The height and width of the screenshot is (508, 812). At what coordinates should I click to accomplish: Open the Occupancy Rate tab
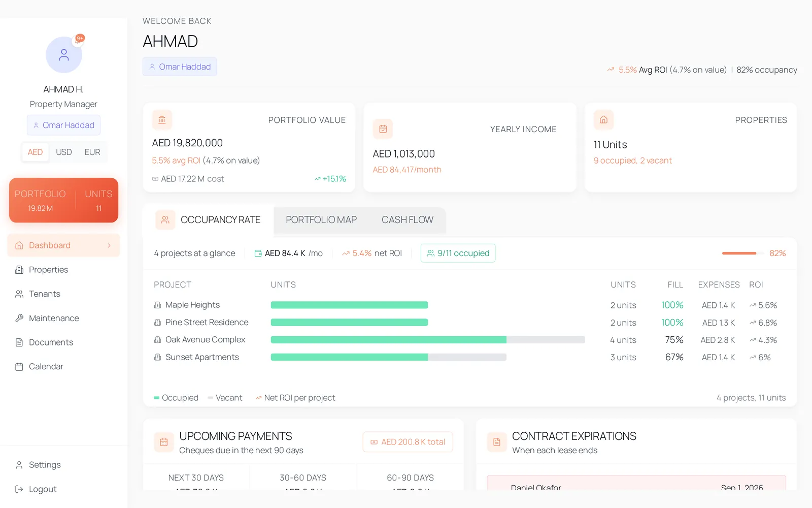209,220
